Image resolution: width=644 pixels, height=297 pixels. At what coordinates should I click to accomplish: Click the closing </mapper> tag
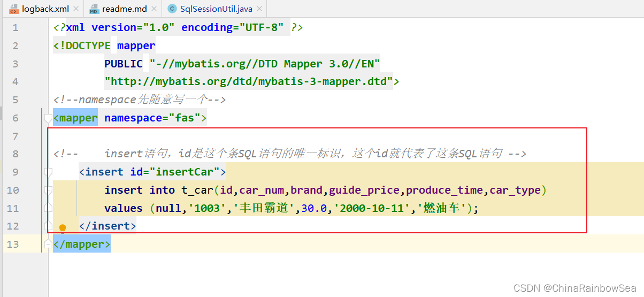[x=82, y=245]
